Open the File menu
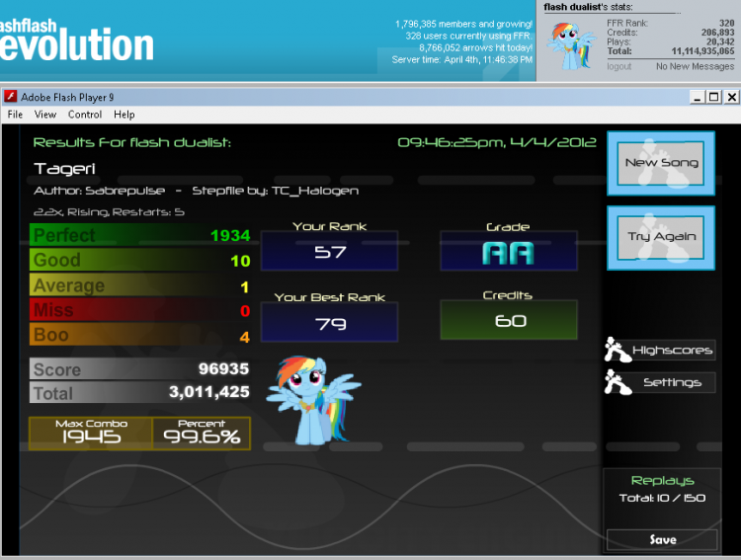The width and height of the screenshot is (741, 560). [15, 115]
